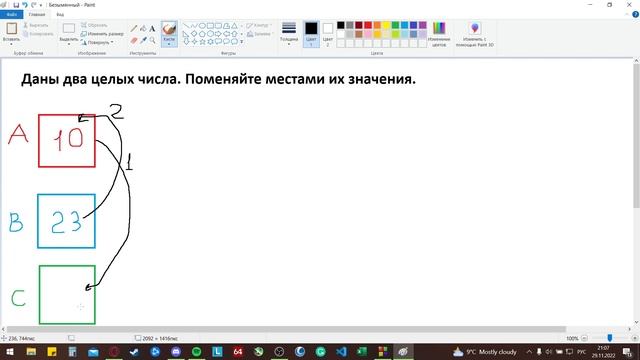Choose the Line shape in shapes gallery

coord(186,26)
